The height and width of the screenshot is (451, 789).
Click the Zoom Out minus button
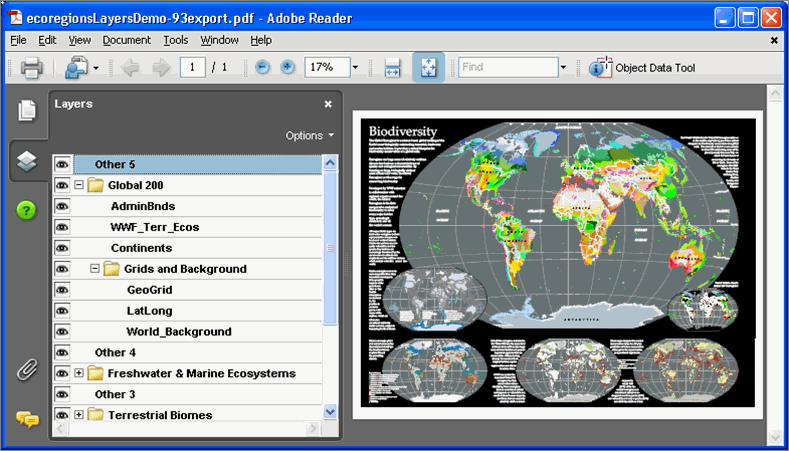pyautogui.click(x=262, y=68)
